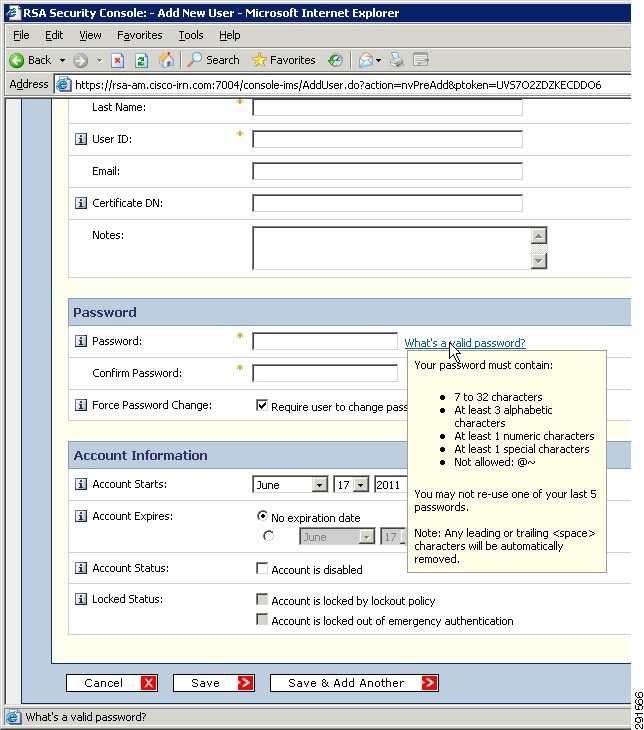Open the Tools menu

pos(191,35)
